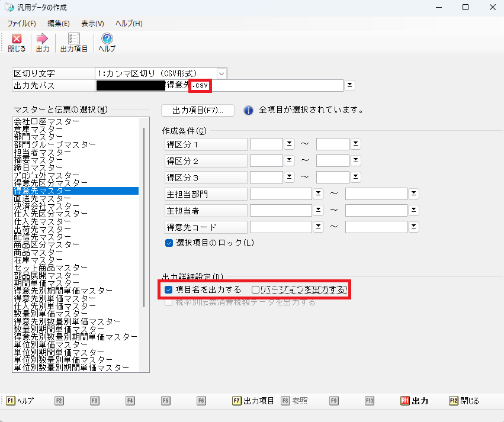This screenshot has width=504, height=422.
Task: Click the 得意先コード condition button
Action: (205, 227)
